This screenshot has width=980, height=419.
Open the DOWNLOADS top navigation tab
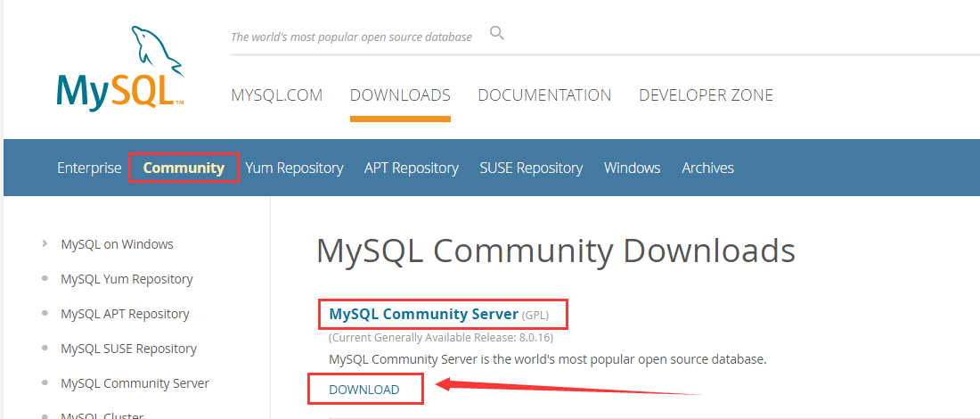400,95
